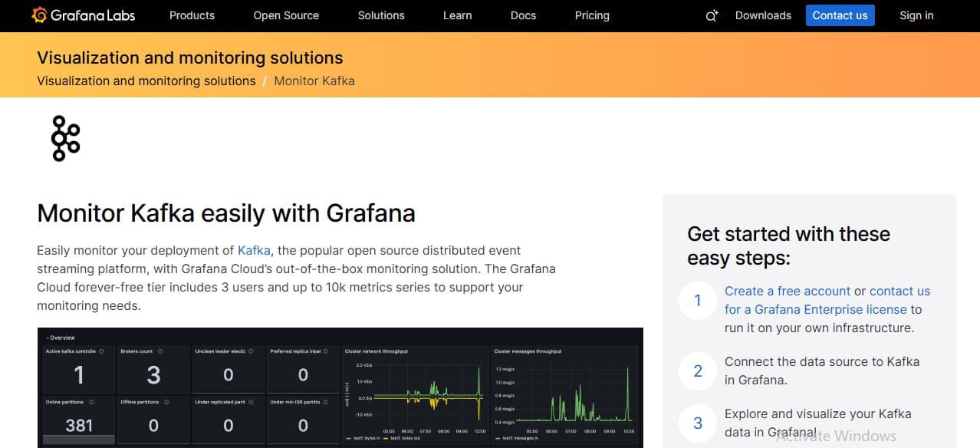Click the Monitor Kafka easily with Grafana heading
The width and height of the screenshot is (980, 448).
pos(226,212)
